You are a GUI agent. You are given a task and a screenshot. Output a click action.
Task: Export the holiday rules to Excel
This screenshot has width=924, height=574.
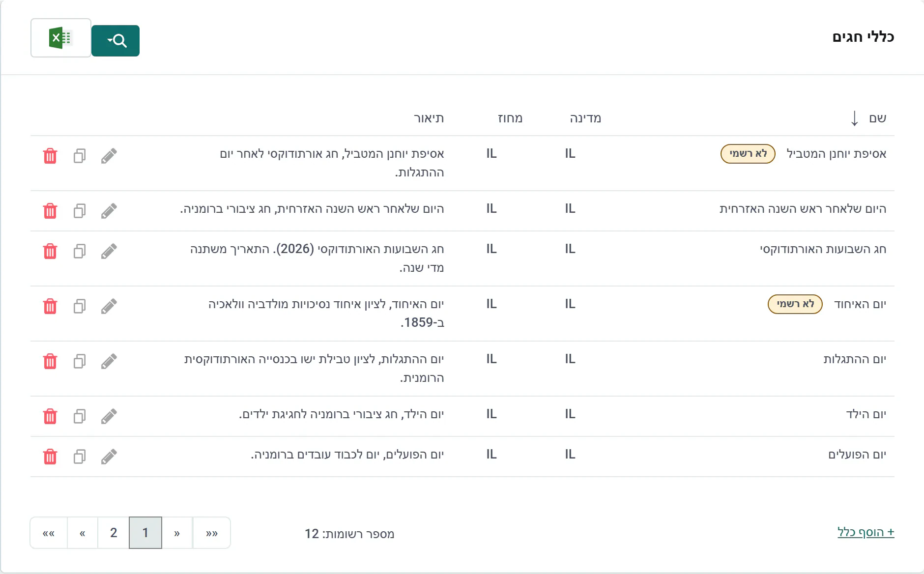[x=61, y=38]
